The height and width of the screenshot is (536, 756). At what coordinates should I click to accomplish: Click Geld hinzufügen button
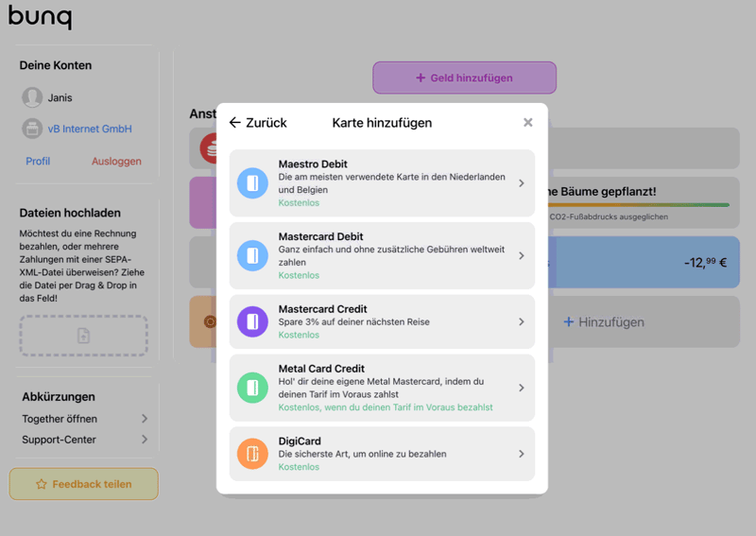[464, 78]
